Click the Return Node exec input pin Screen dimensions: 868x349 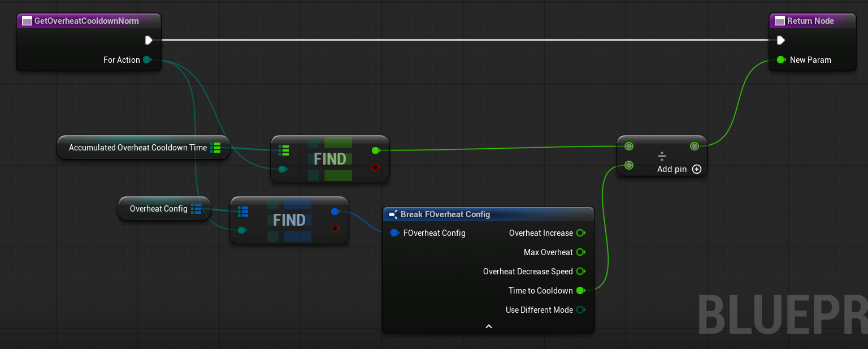(780, 40)
